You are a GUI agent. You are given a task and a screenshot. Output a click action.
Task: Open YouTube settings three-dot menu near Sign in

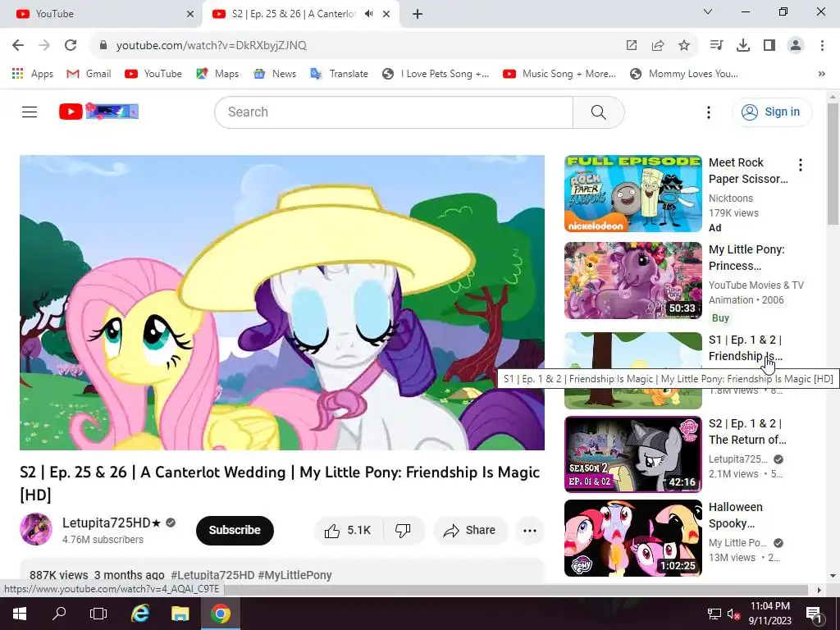(x=708, y=112)
